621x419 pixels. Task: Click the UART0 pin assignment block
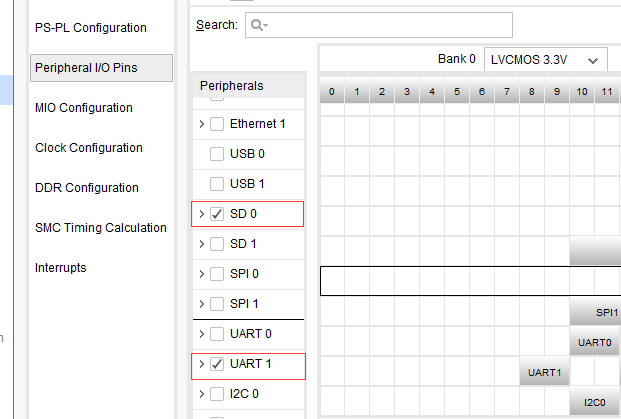tap(594, 342)
